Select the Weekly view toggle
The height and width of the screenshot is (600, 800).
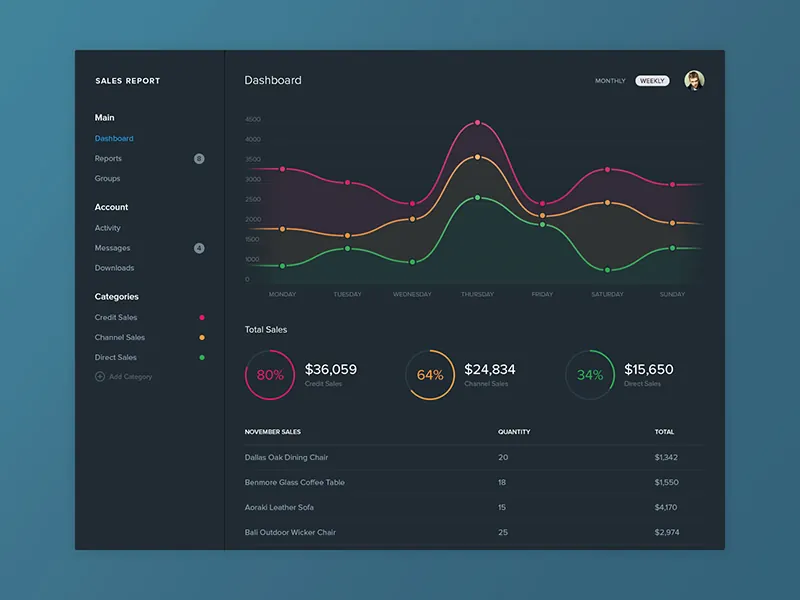(651, 80)
